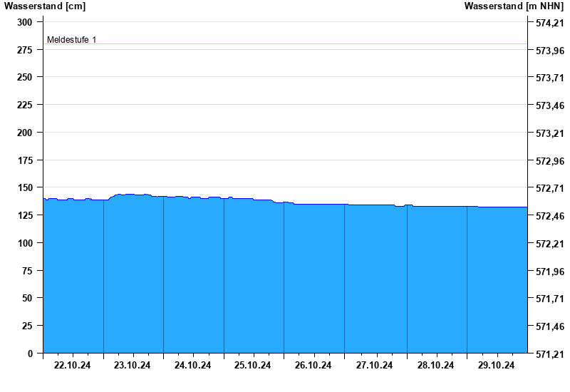The width and height of the screenshot is (570, 392).
Task: Click the 572,71 value on right axis
Action: 550,188
